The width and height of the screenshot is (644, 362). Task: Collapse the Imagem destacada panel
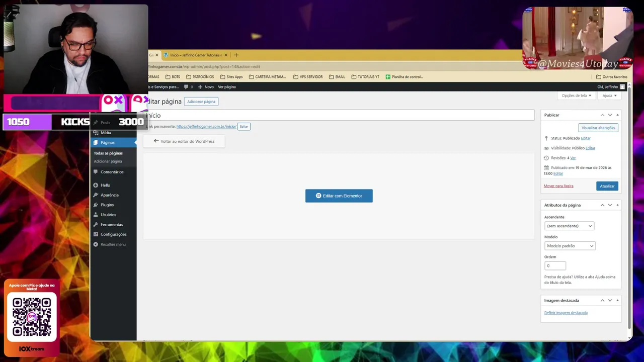point(617,300)
